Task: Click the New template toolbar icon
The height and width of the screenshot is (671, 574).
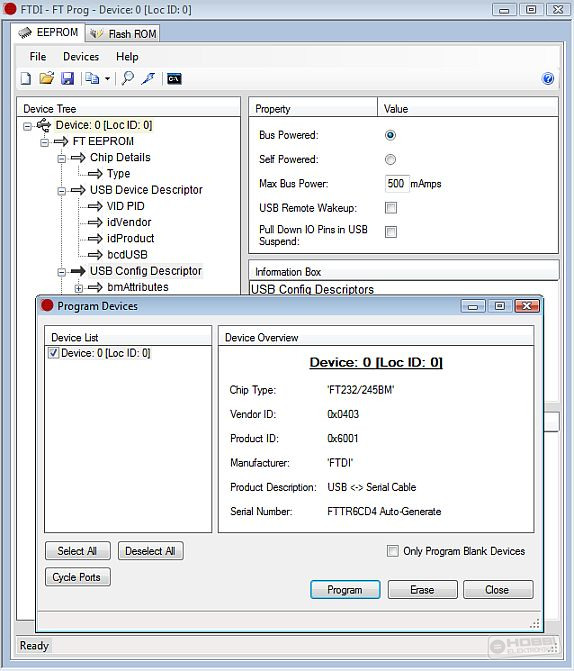Action: point(26,79)
